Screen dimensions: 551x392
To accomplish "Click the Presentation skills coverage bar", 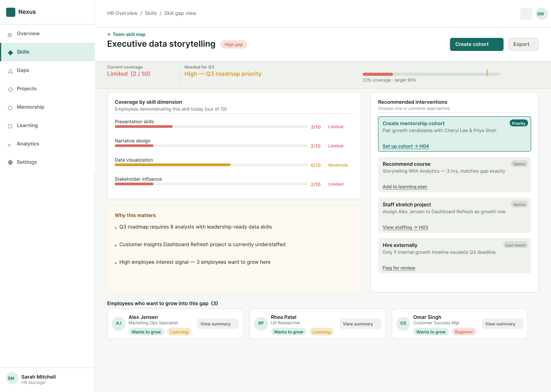I will (211, 127).
